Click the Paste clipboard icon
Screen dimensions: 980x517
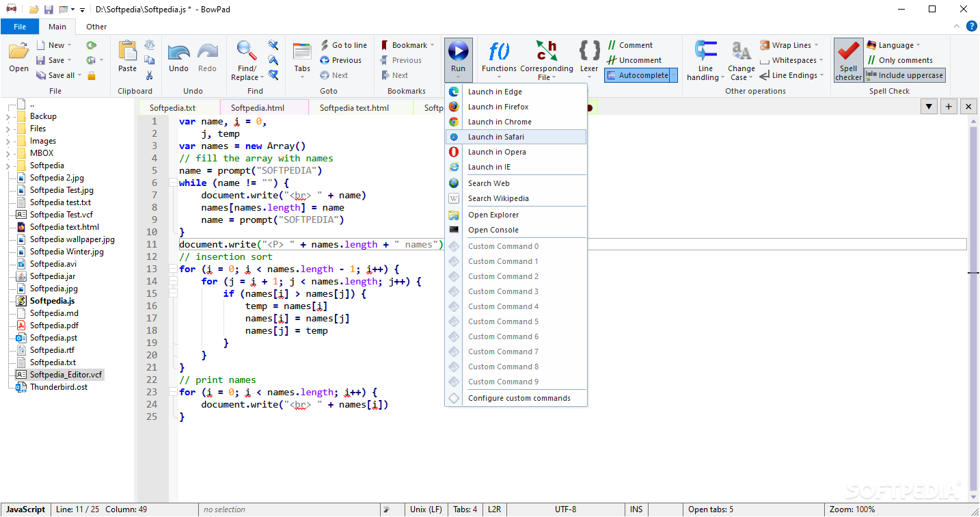(127, 51)
